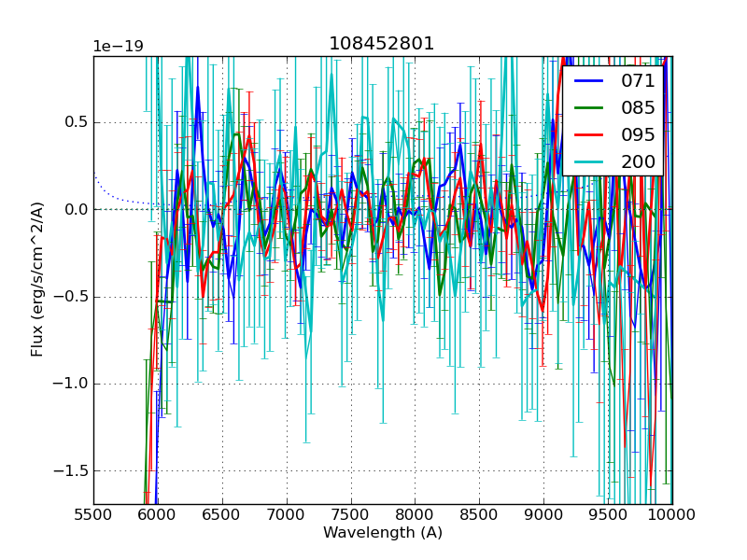The height and width of the screenshot is (560, 747).
Task: Click the 0.0 y-axis tick label
Action: point(76,210)
